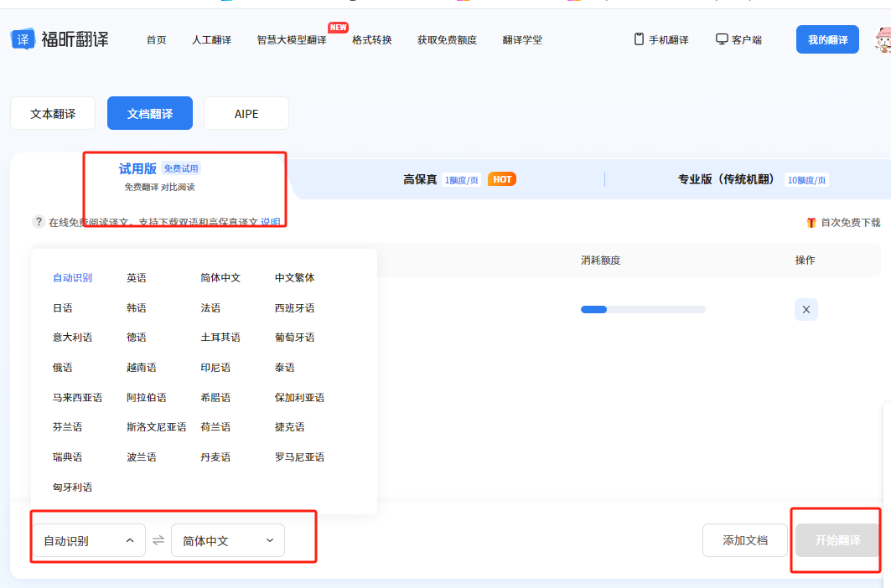Image resolution: width=891 pixels, height=588 pixels.
Task: Choose 丹麦语 in the language list
Action: pos(215,457)
